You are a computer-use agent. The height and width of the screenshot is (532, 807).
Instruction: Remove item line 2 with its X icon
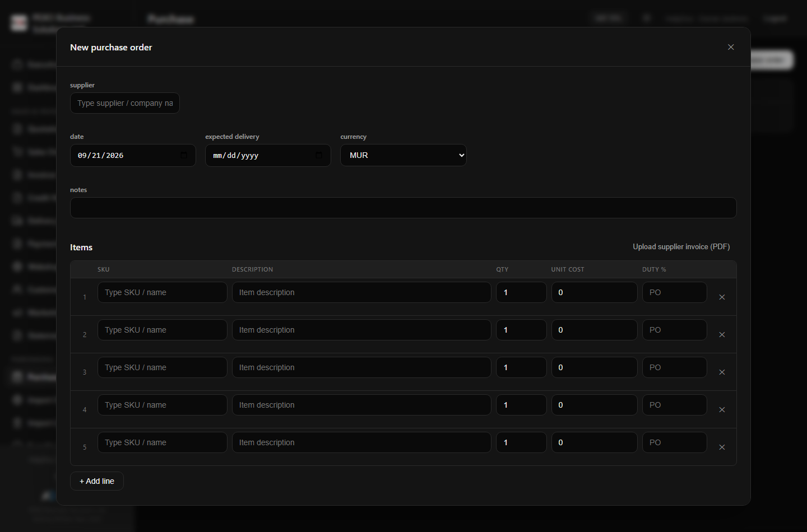point(722,335)
